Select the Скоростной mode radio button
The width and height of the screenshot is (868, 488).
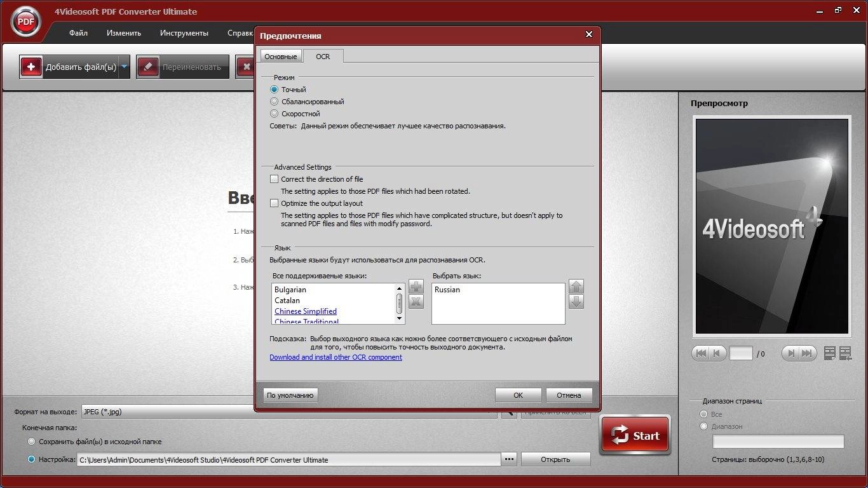point(275,114)
